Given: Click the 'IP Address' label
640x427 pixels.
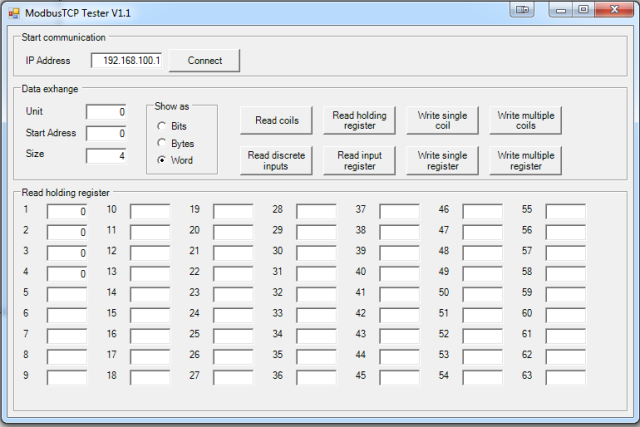Looking at the screenshot, I should pos(48,60).
